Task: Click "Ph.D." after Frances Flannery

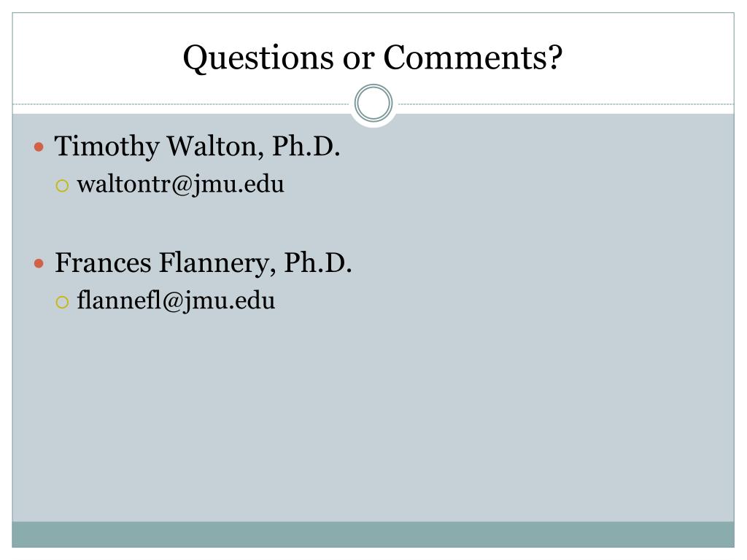Action: point(318,262)
